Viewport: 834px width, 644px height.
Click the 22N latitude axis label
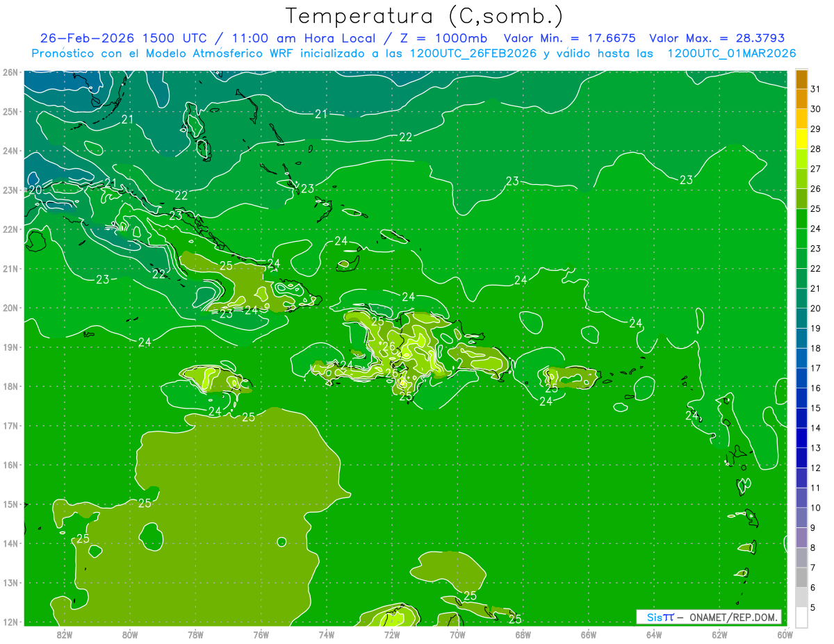pyautogui.click(x=10, y=229)
